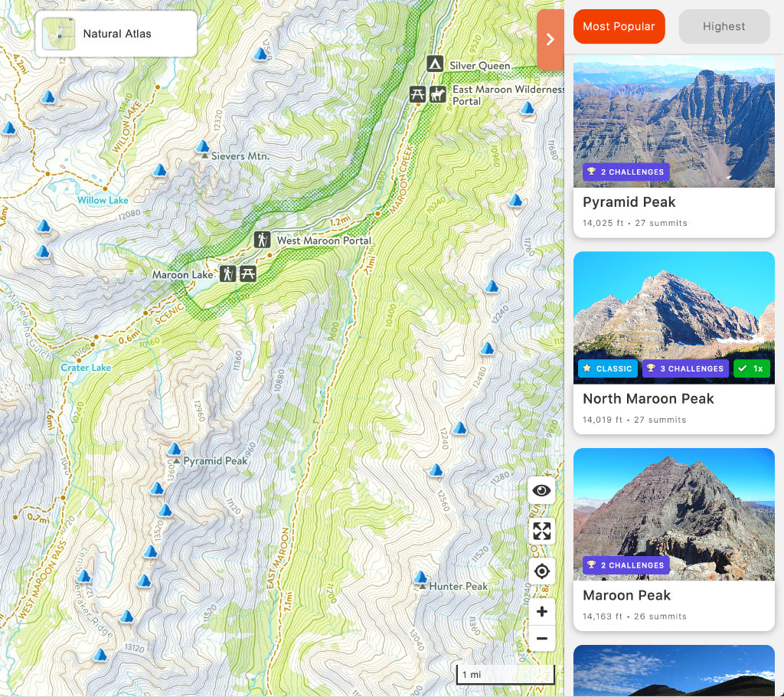Enter fullscreen map view
Image resolution: width=784 pixels, height=697 pixels.
[541, 531]
